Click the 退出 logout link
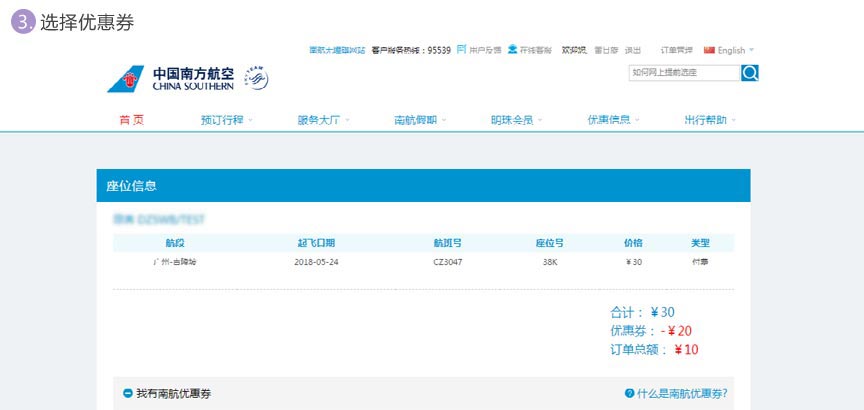The width and height of the screenshot is (864, 410). [633, 50]
